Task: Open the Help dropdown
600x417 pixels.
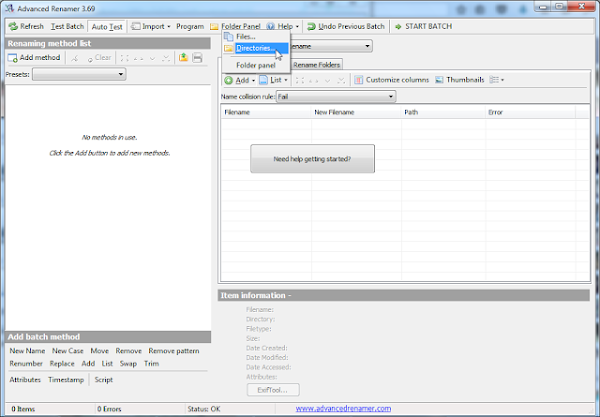Action: point(282,26)
